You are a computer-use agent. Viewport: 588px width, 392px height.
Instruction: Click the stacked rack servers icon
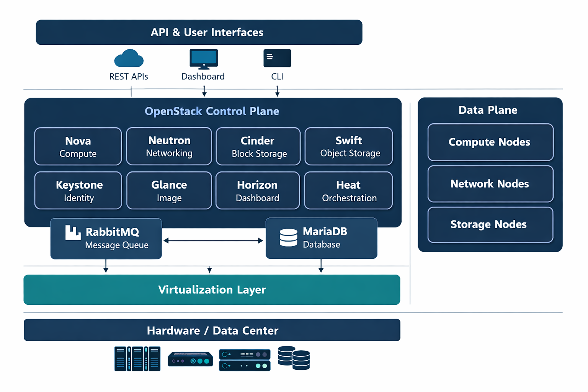(x=245, y=360)
